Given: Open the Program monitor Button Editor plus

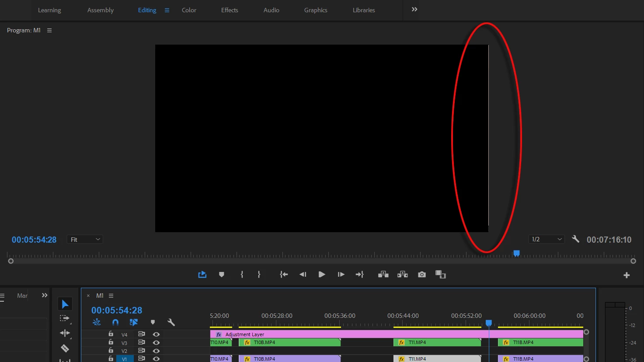Looking at the screenshot, I should click(x=627, y=275).
